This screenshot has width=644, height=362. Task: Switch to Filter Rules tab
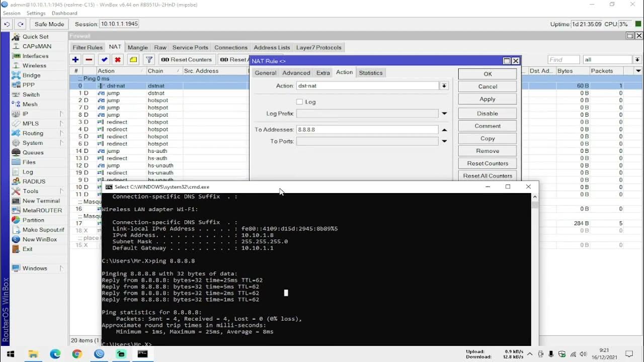click(88, 48)
